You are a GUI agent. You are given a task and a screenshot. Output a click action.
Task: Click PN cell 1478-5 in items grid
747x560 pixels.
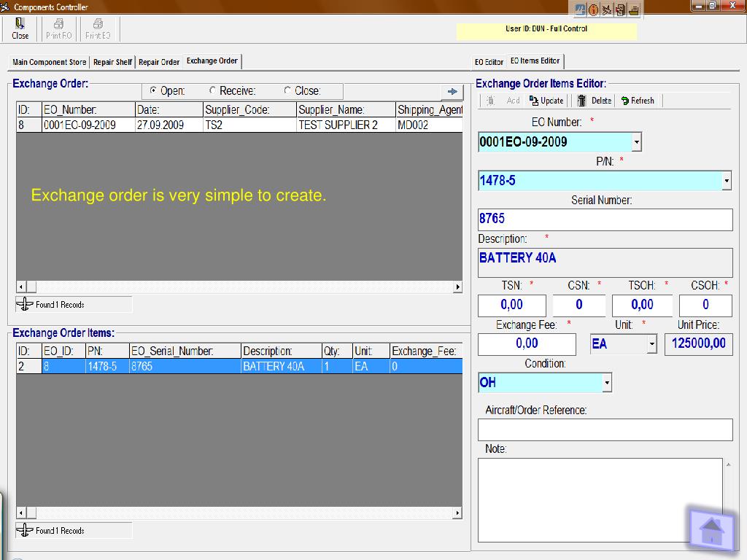(107, 366)
